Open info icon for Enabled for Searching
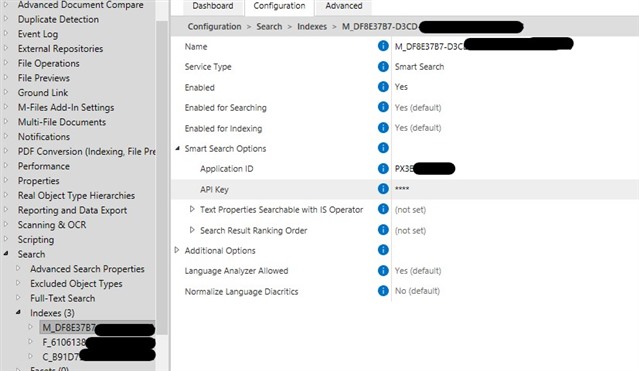The image size is (639, 371). pyautogui.click(x=383, y=107)
